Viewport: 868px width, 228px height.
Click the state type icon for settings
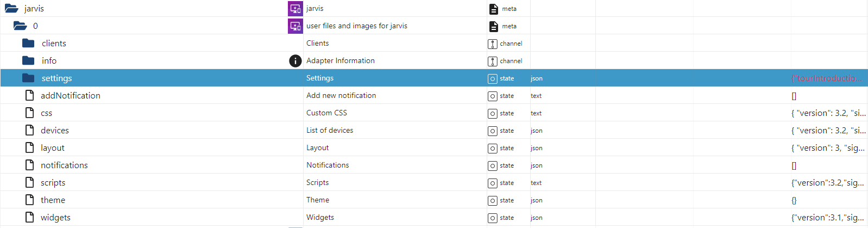click(x=493, y=78)
